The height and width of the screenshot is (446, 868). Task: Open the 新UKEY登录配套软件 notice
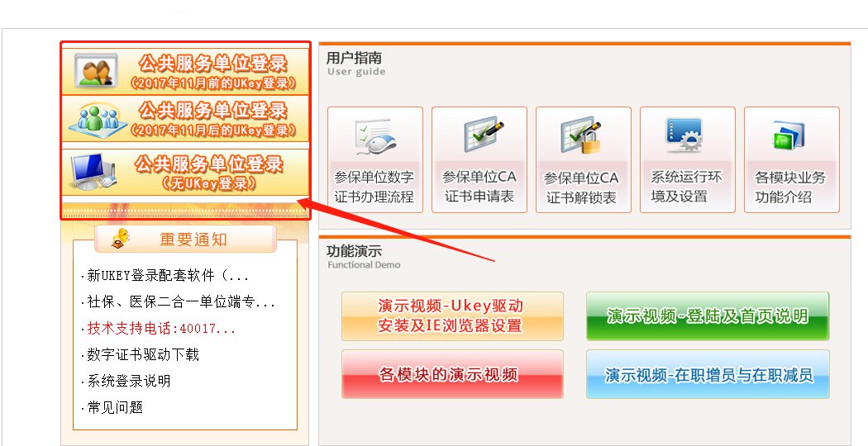tap(165, 276)
